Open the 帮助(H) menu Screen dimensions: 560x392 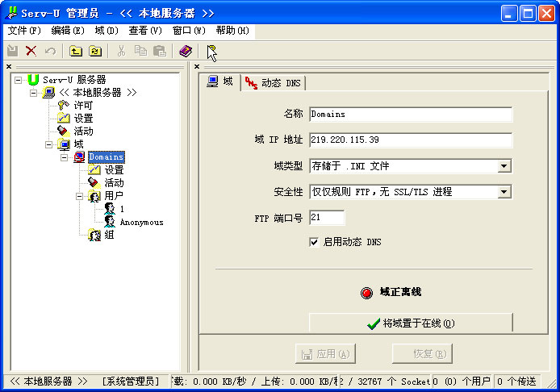[232, 31]
